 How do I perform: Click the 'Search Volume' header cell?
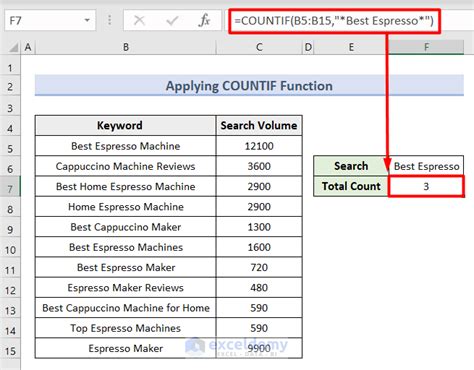point(259,125)
